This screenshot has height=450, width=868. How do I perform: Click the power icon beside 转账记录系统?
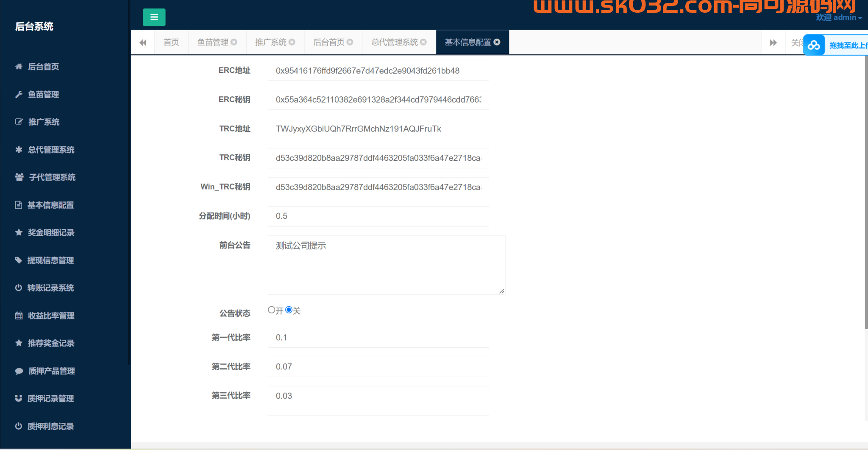[19, 288]
